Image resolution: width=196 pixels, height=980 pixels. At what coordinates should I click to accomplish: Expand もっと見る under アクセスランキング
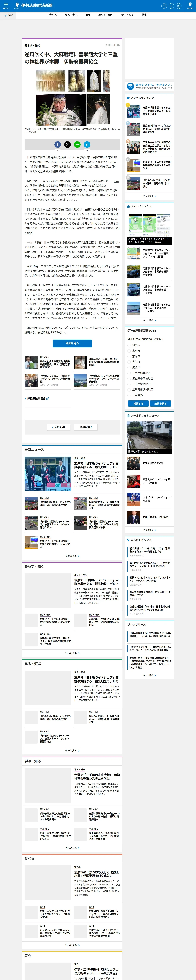click(x=150, y=196)
